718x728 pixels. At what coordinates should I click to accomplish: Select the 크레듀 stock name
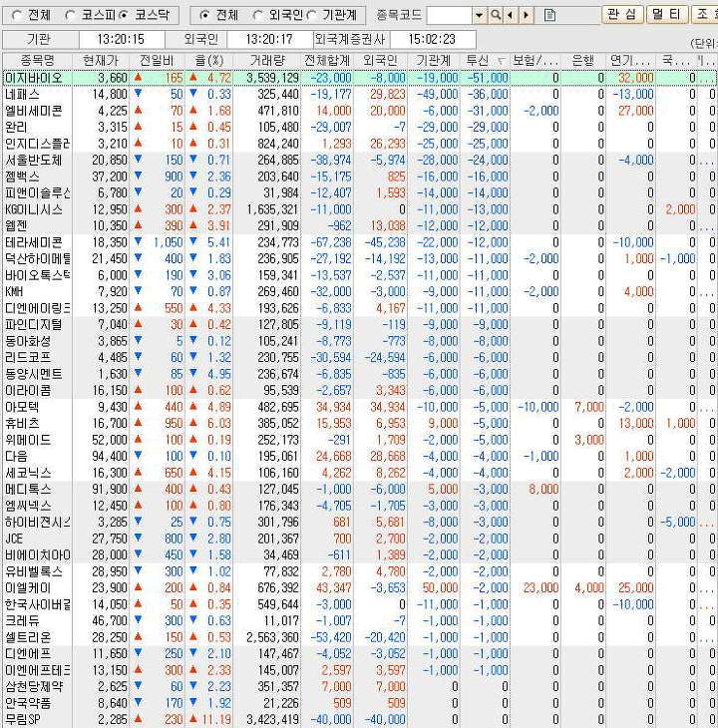[22, 620]
